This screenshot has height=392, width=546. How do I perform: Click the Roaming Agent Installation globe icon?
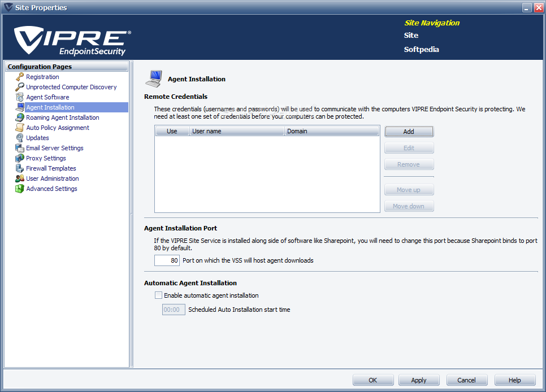[20, 117]
